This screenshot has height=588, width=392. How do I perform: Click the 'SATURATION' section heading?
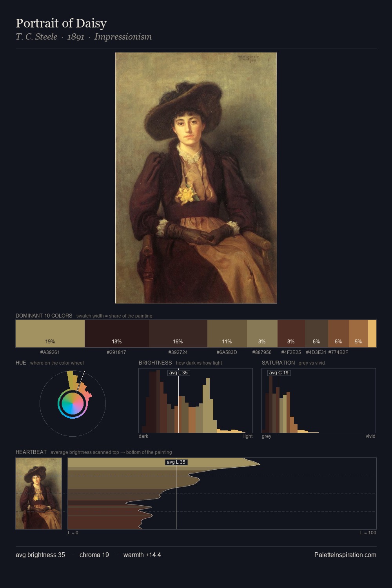point(278,363)
